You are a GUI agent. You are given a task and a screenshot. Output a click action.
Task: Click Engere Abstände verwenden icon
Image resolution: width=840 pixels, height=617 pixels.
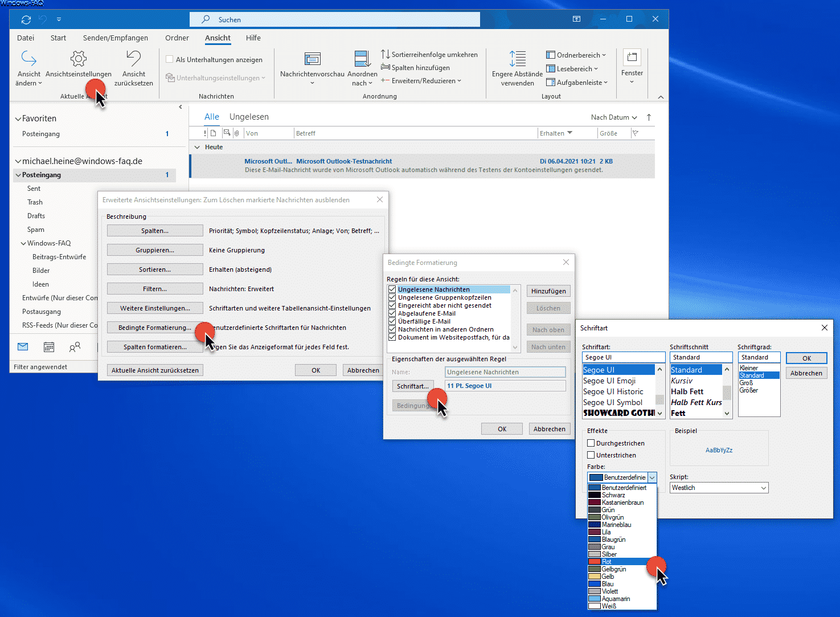(517, 59)
